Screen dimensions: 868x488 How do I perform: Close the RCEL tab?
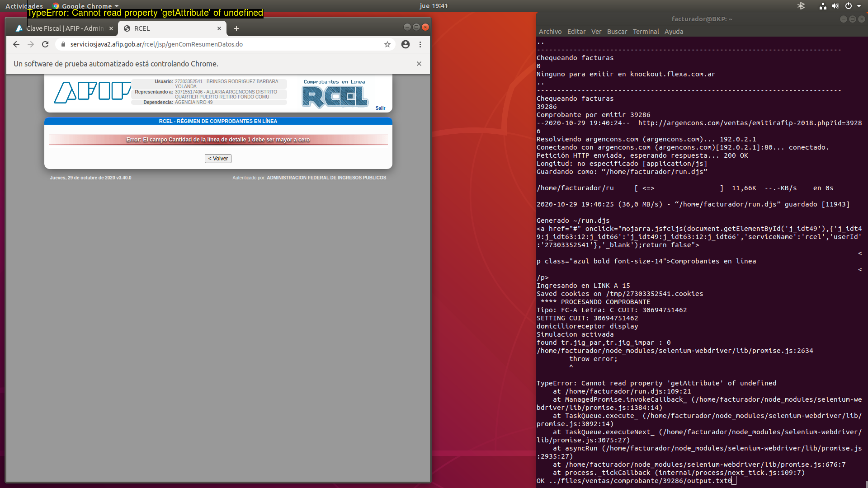click(219, 28)
